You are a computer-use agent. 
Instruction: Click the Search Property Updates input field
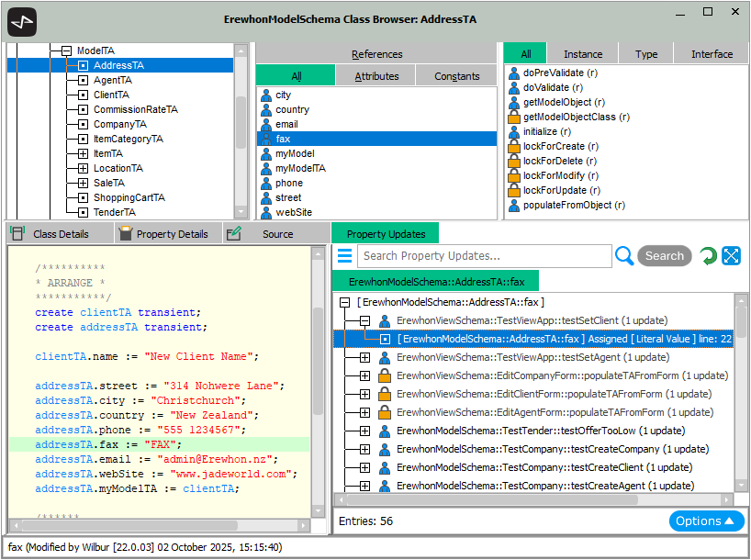point(484,256)
